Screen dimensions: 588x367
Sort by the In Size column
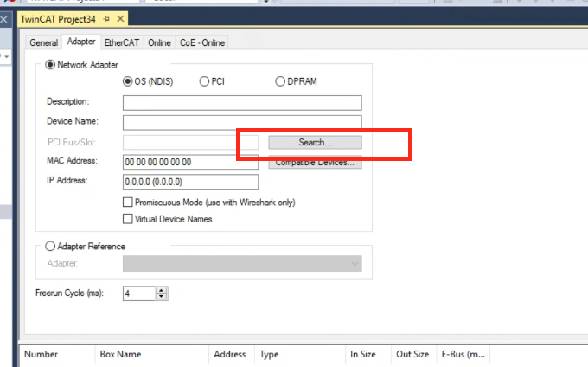pos(368,354)
